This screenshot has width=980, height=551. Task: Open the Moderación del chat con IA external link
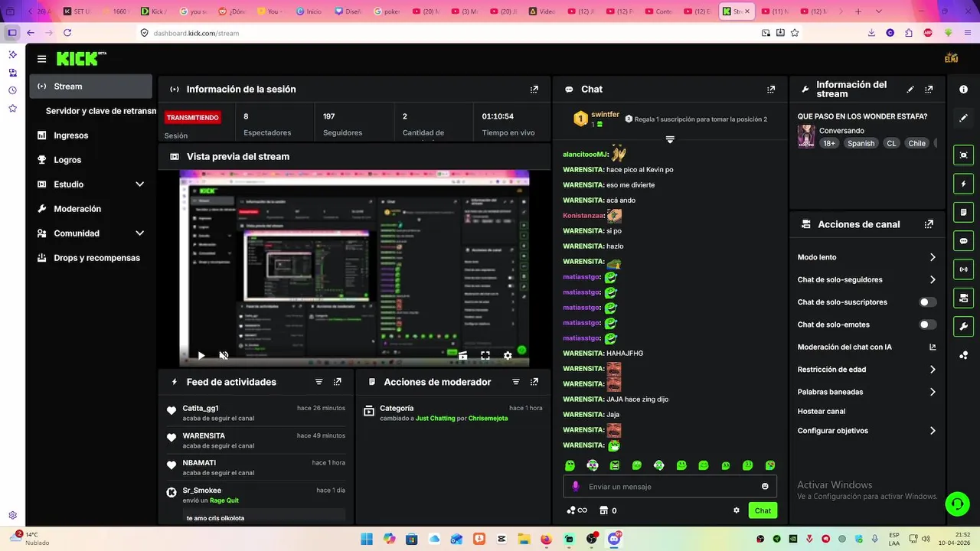pos(933,347)
